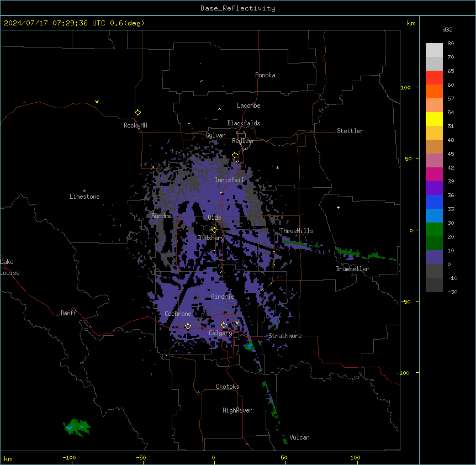Click the Innisfail label
This screenshot has height=465, width=476.
[x=230, y=180]
